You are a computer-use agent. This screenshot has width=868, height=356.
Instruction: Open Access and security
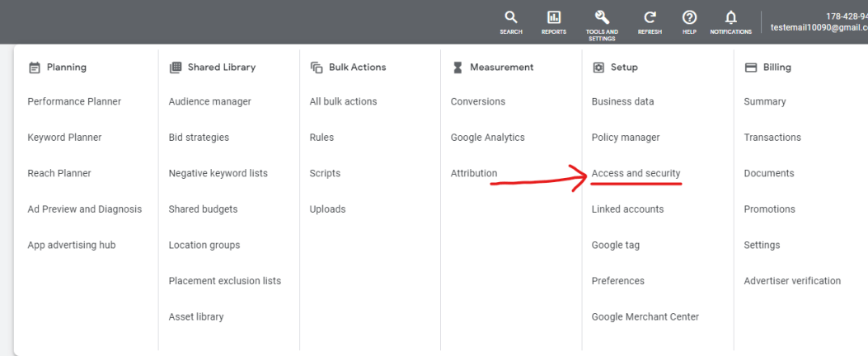[x=636, y=174]
